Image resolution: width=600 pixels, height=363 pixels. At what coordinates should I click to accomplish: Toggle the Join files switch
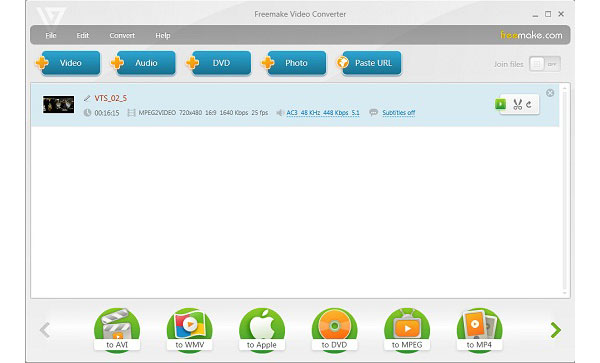coord(545,64)
